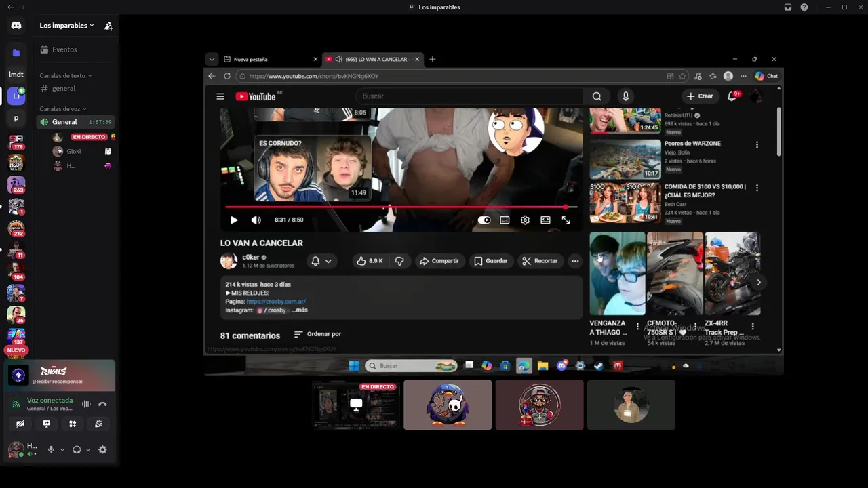Open headphone output options arrow
The image size is (868, 488).
click(x=88, y=449)
